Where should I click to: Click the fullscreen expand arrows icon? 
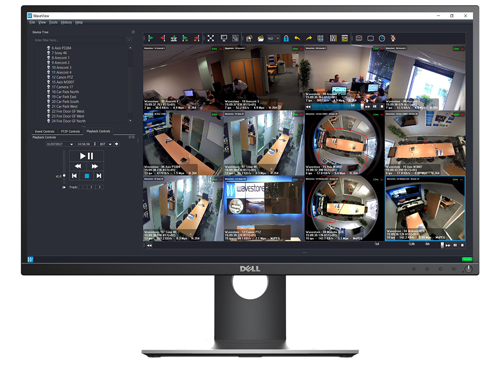coord(211,38)
